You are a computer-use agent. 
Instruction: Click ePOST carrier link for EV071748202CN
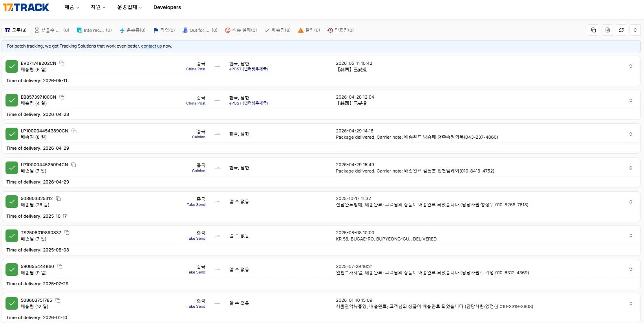[x=249, y=69]
